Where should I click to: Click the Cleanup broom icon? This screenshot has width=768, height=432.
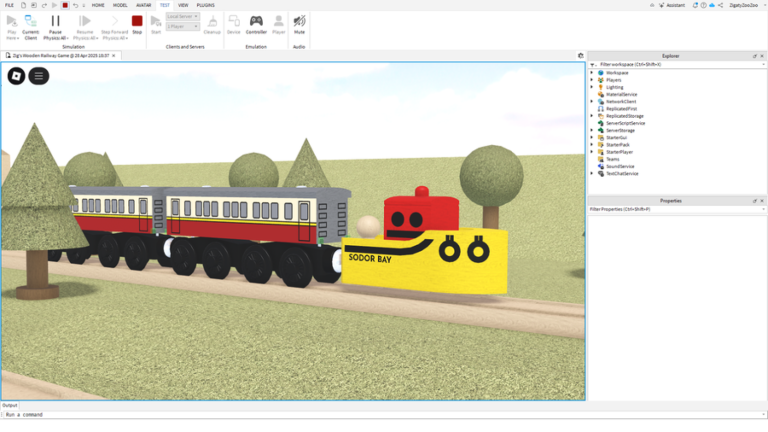212,21
